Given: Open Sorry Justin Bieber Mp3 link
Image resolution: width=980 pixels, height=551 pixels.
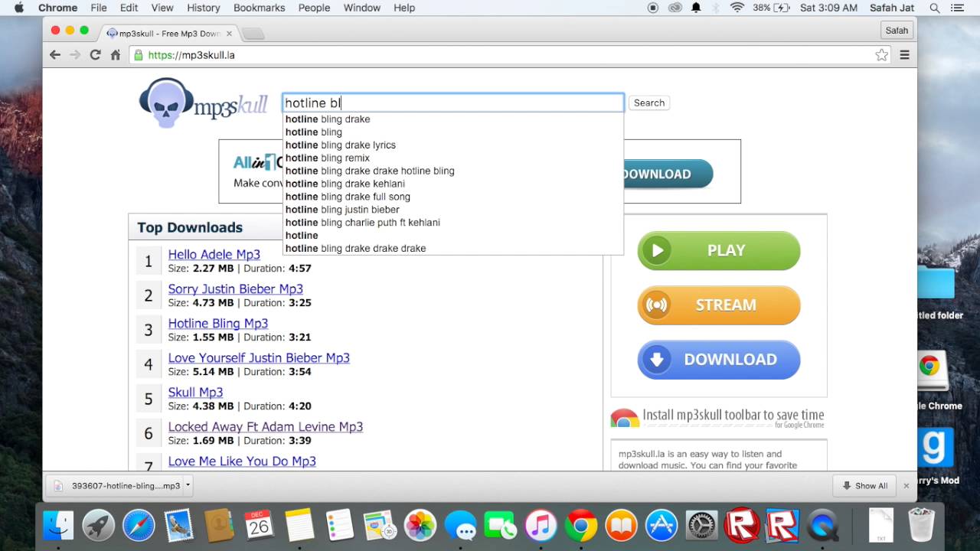Looking at the screenshot, I should [x=236, y=289].
